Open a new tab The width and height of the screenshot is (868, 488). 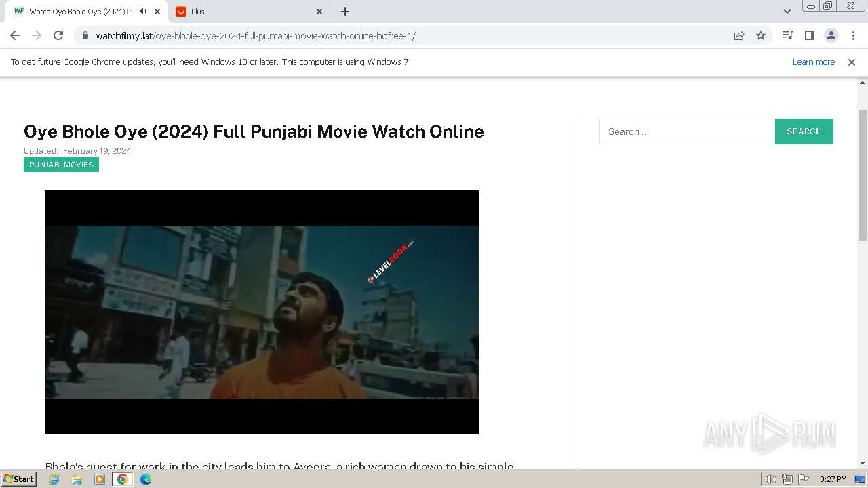click(345, 12)
